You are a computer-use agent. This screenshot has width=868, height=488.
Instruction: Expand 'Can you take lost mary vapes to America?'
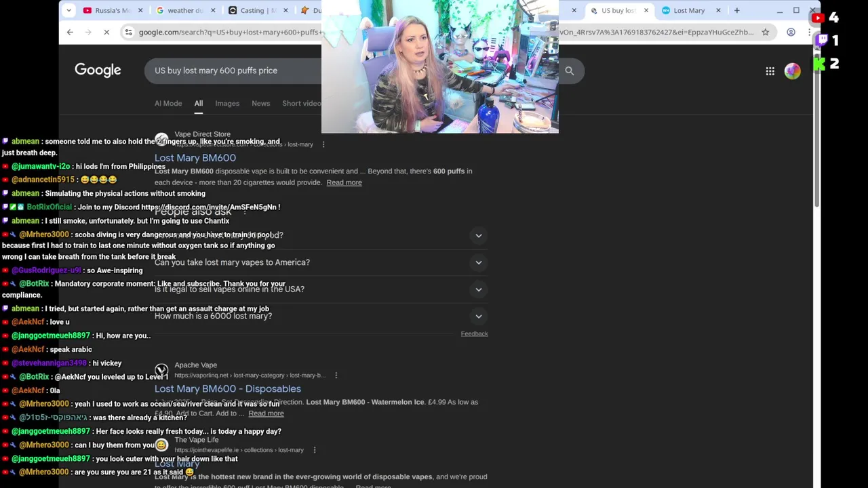[x=479, y=262]
